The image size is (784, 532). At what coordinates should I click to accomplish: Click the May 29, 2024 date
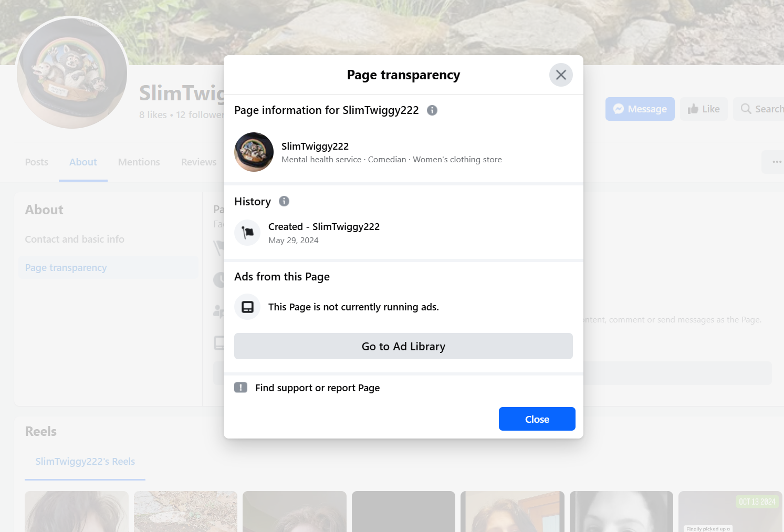(x=293, y=240)
